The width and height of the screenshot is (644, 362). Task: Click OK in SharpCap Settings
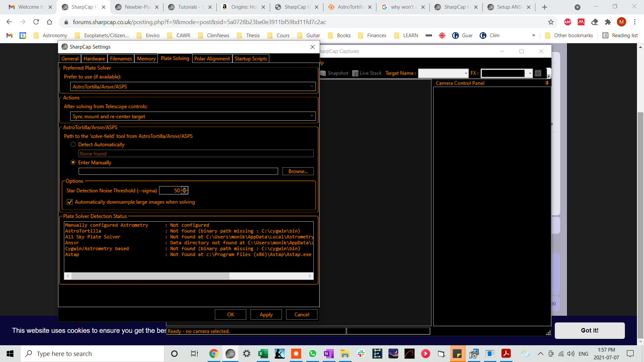coord(230,314)
